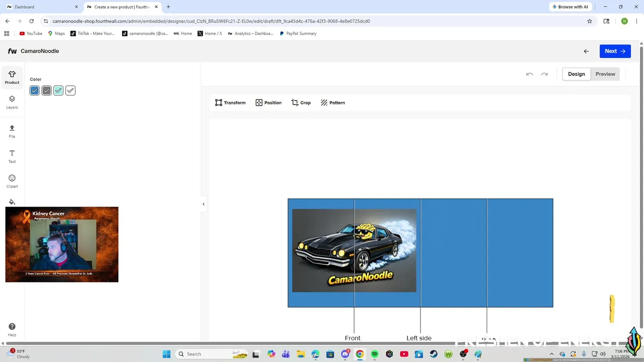Open the Clipart library

tap(12, 181)
